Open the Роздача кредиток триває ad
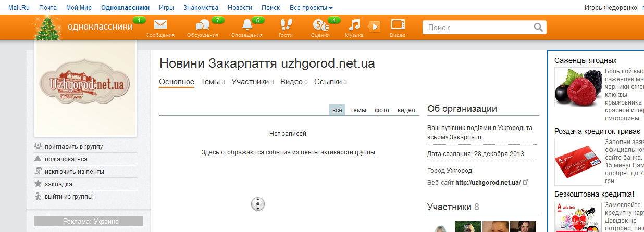This screenshot has width=644, height=232. [597, 131]
